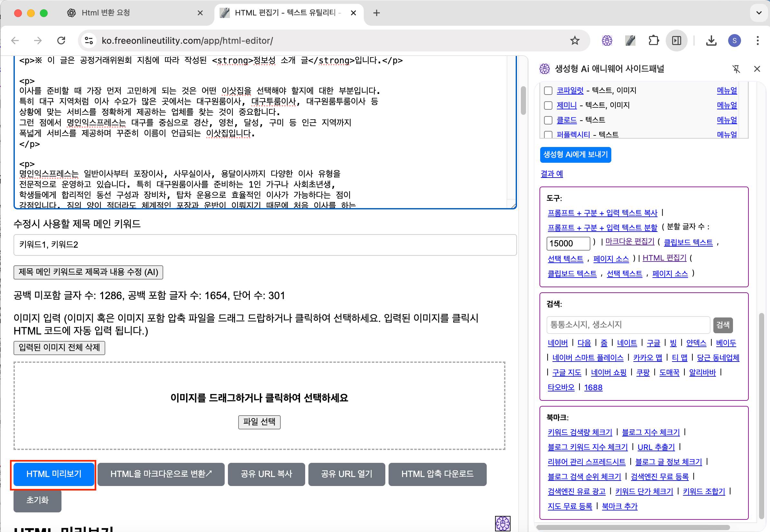Viewport: 770px width, 532px height.
Task: Unpin the side panel with pin icon
Action: coord(736,69)
